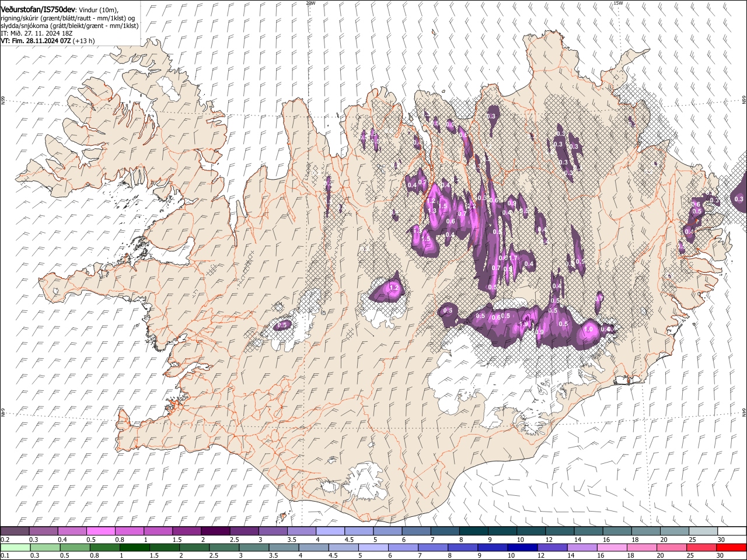
Task: Pick the violet 12 rain legend swatch
Action: tap(553, 547)
